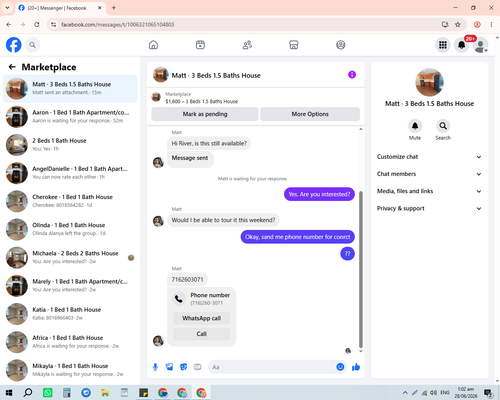This screenshot has width=500, height=400.
Task: Choose a sticker icon
Action: point(183,367)
